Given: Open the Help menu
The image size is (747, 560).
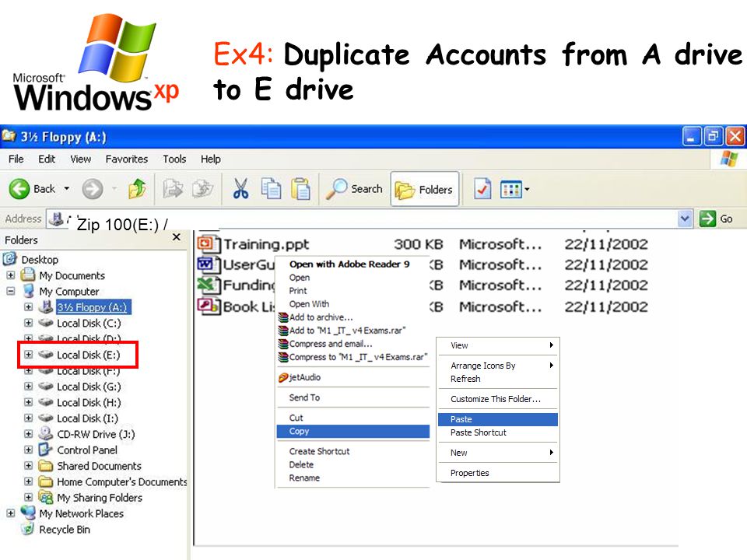Looking at the screenshot, I should [211, 159].
